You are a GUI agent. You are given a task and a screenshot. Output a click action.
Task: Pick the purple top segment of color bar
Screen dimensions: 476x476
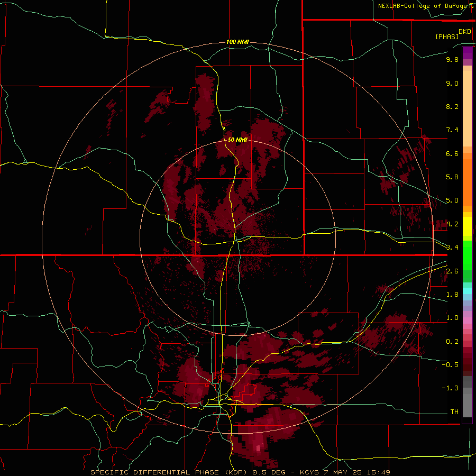click(467, 53)
